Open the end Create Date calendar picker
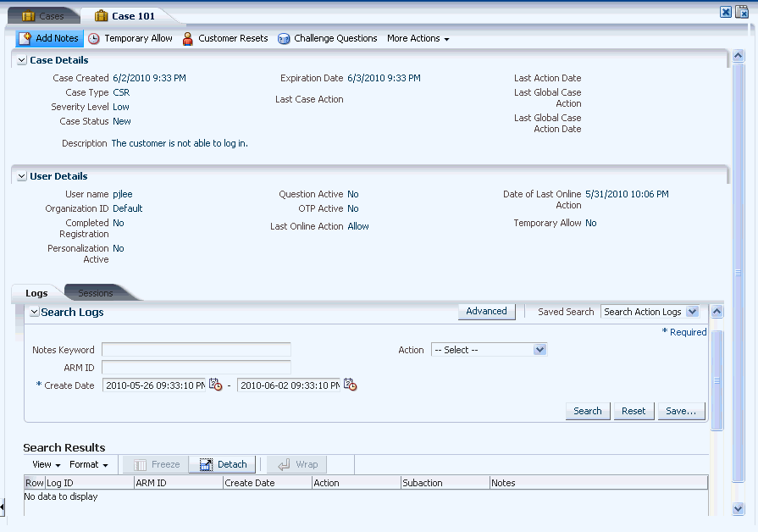This screenshot has height=532, width=758. 351,385
